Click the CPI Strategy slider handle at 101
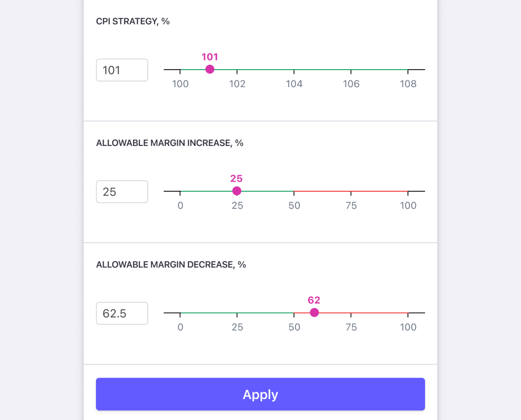This screenshot has width=521, height=420. (210, 69)
